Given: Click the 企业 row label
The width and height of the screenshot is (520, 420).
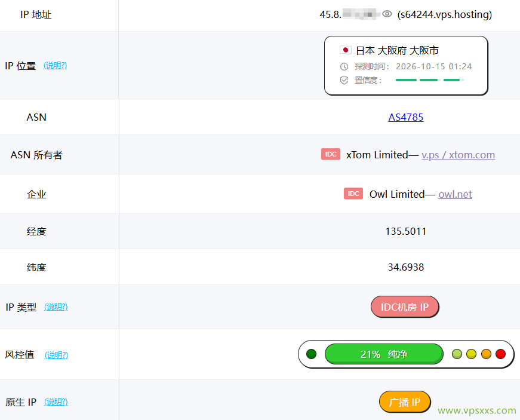Looking at the screenshot, I should point(36,194).
